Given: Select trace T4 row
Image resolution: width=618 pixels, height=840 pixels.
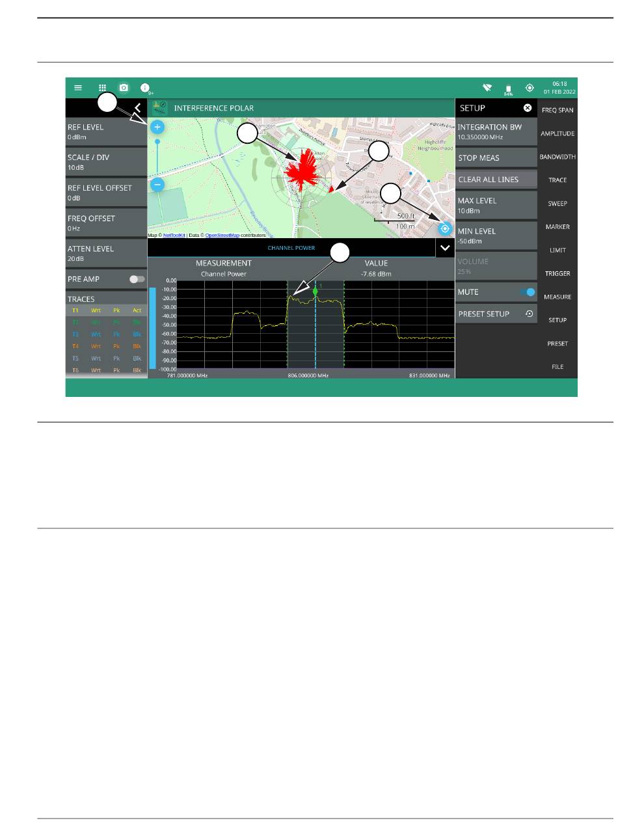Looking at the screenshot, I should coord(107,346).
